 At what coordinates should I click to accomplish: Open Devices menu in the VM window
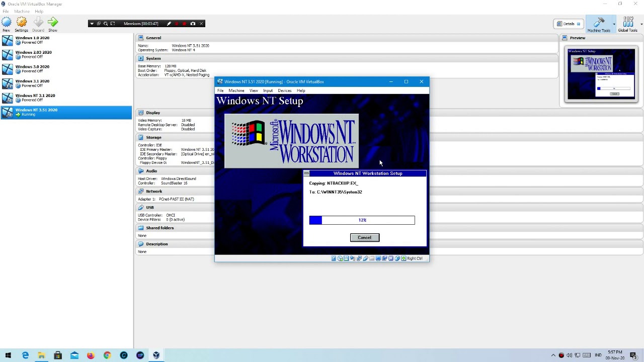click(284, 90)
